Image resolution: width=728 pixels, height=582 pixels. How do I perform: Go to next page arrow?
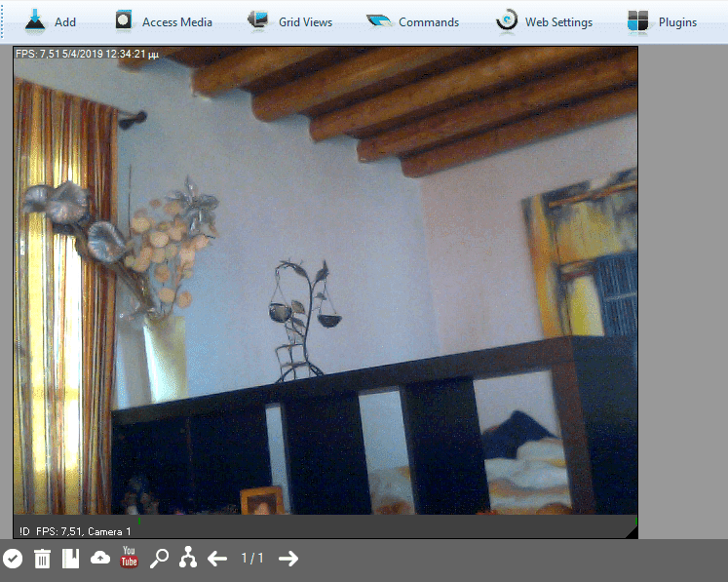tap(288, 559)
